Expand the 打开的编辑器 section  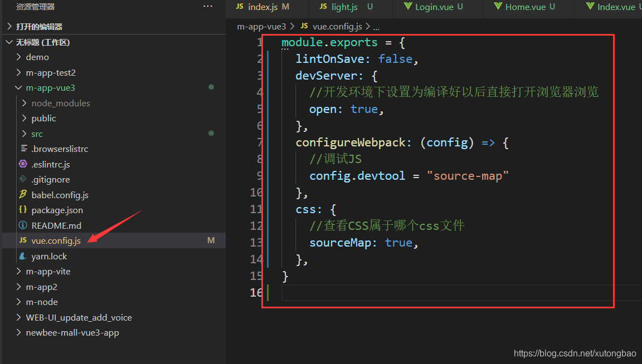coord(9,27)
